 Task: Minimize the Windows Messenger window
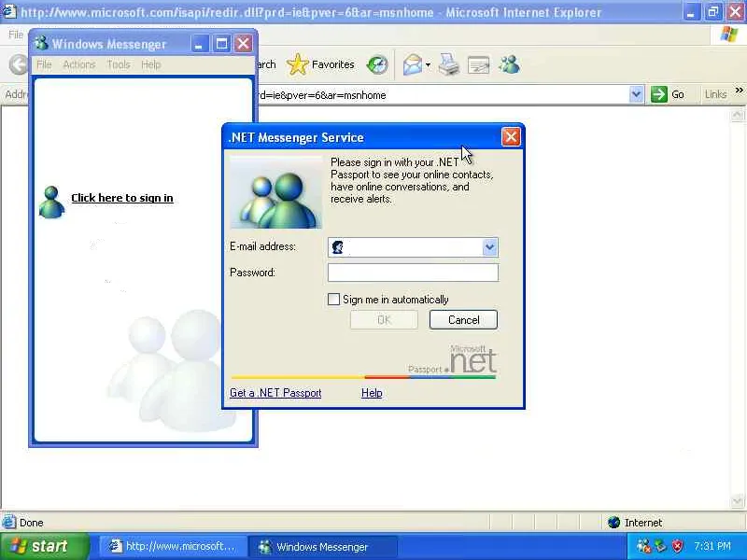click(200, 44)
